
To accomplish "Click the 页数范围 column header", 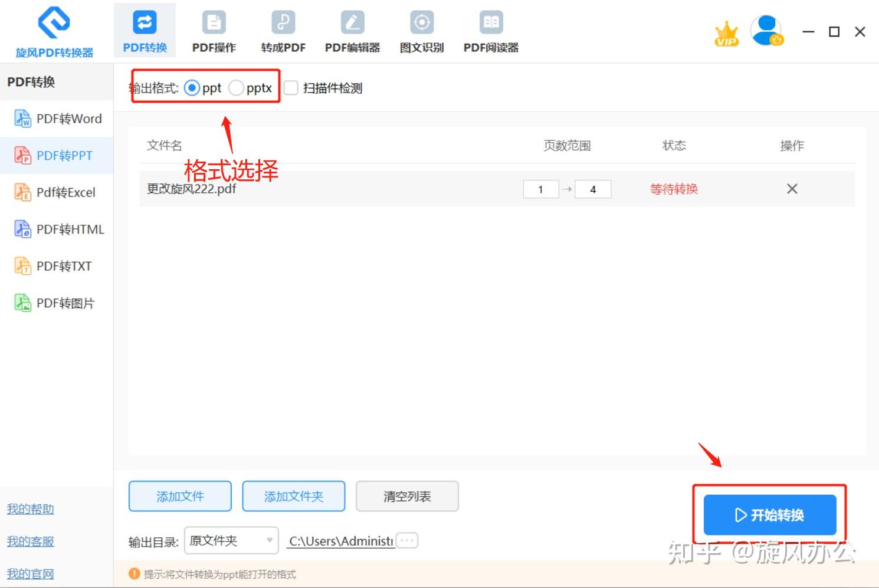I will [x=567, y=146].
